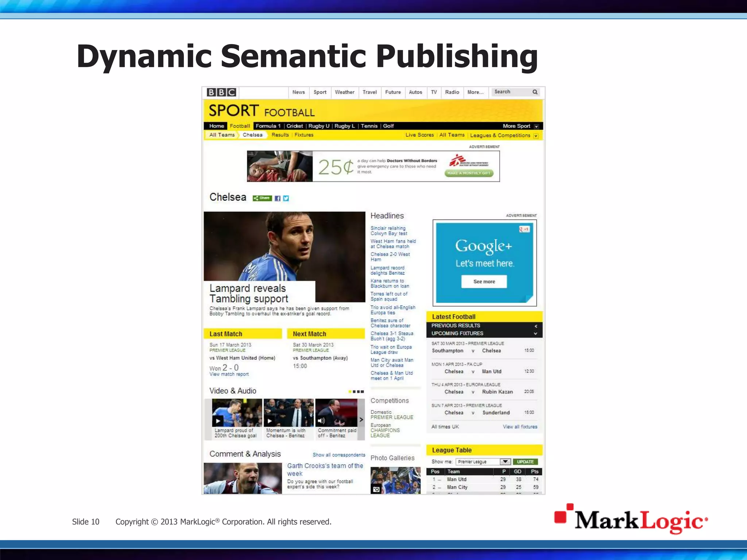Screen dimensions: 747x560
Task: Open Sport in top navigation
Action: (320, 92)
